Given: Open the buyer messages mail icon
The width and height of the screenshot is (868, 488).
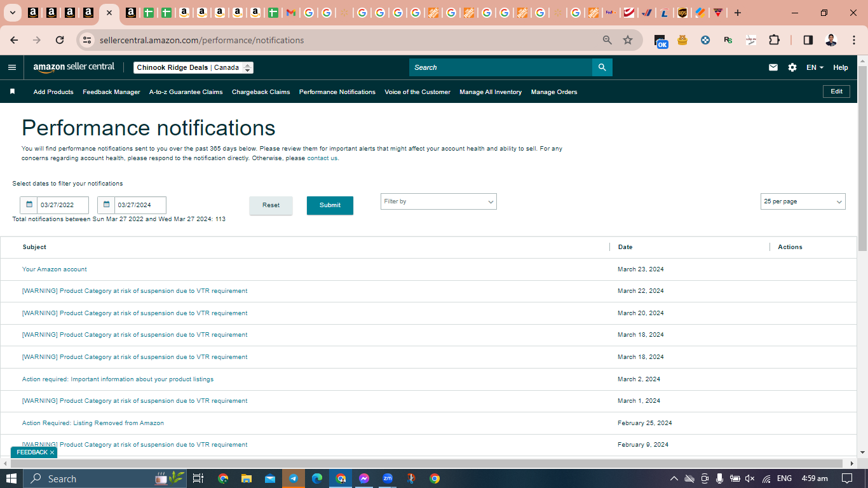Looking at the screenshot, I should coord(773,67).
